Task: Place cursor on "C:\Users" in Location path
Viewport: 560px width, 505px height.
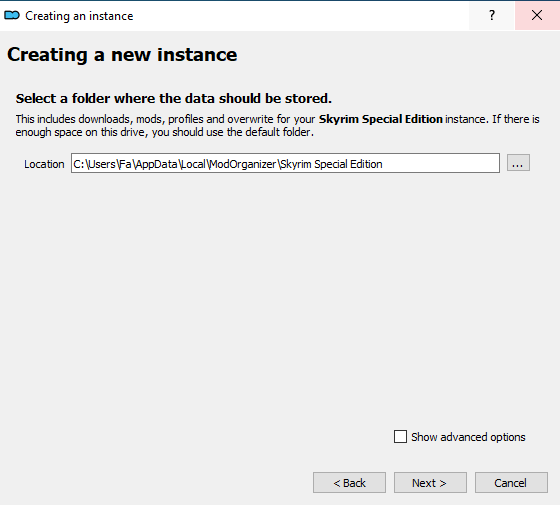Action: [95, 164]
